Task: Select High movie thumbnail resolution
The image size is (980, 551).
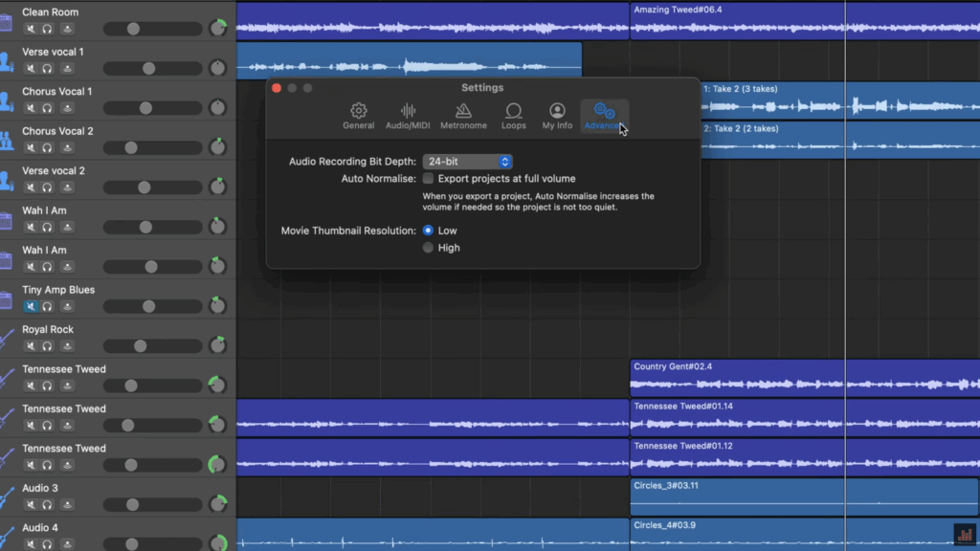Action: [x=429, y=248]
